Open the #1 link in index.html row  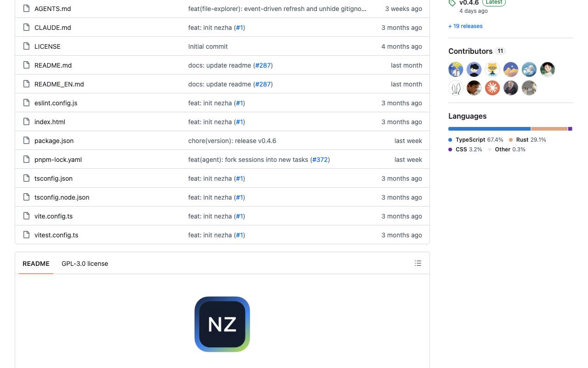coord(239,122)
